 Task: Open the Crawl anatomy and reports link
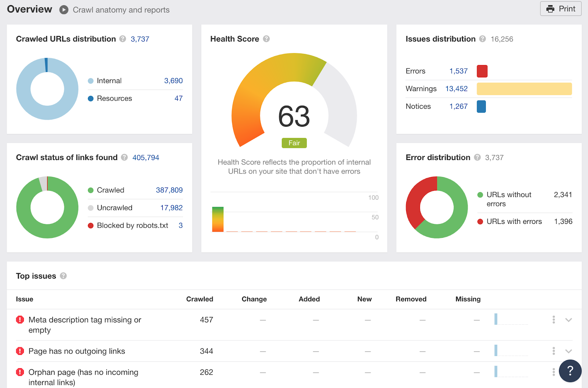click(121, 10)
